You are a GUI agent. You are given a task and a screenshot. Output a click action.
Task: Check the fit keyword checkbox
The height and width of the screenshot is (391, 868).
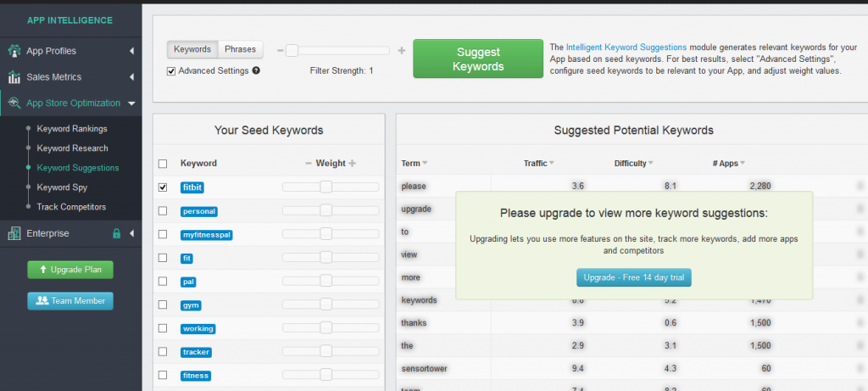click(x=163, y=258)
